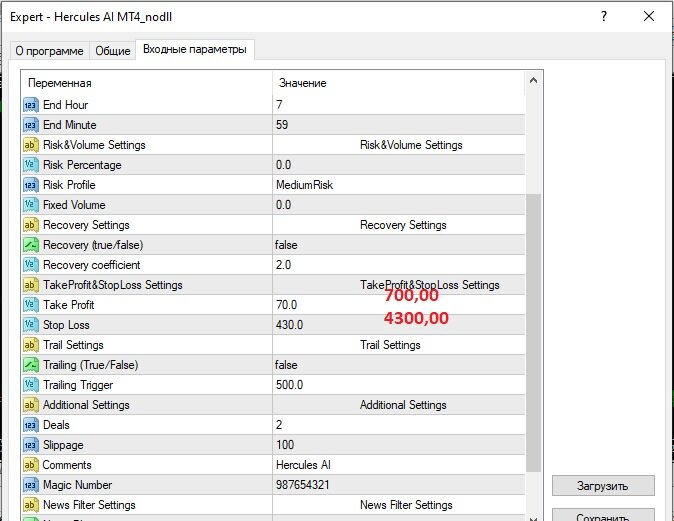Screen dimensions: 674x521
Task: Click the boolean icon beside Recovery (true/false)
Action: coord(31,245)
